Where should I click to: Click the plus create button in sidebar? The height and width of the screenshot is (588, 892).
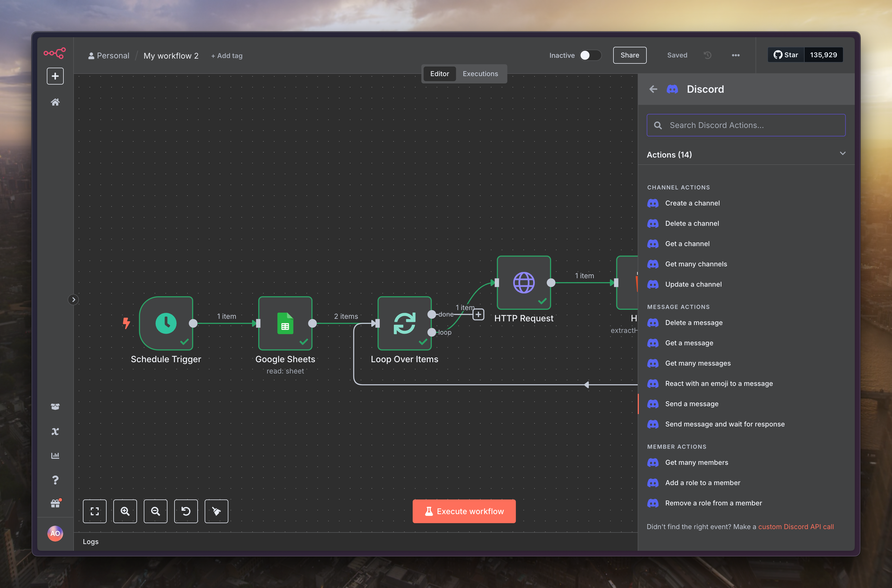click(x=55, y=76)
